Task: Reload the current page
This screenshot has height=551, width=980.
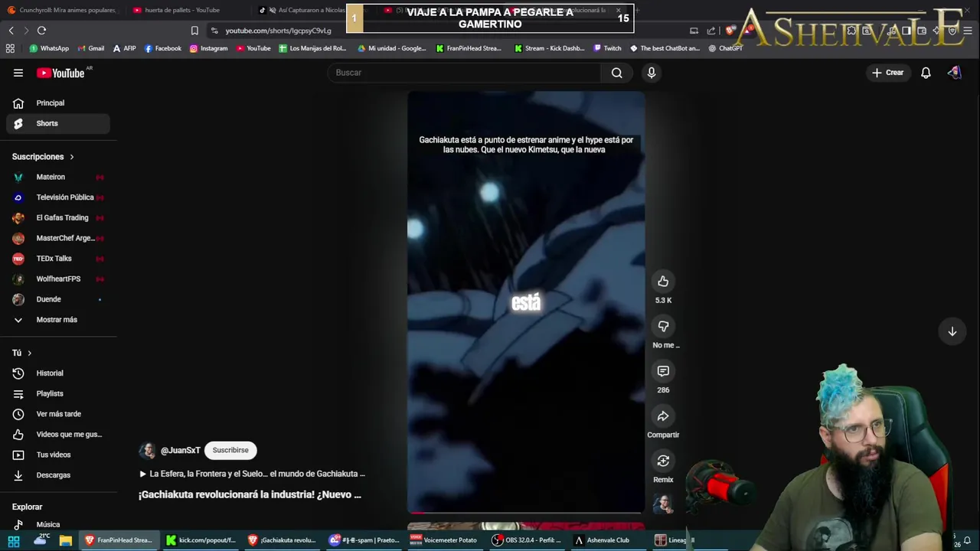Action: pyautogui.click(x=41, y=31)
